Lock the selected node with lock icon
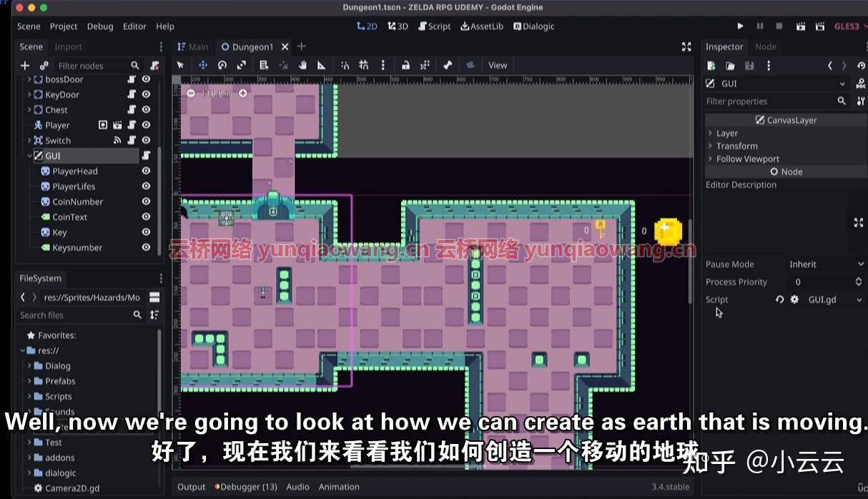Viewport: 868px width, 499px height. pos(405,65)
